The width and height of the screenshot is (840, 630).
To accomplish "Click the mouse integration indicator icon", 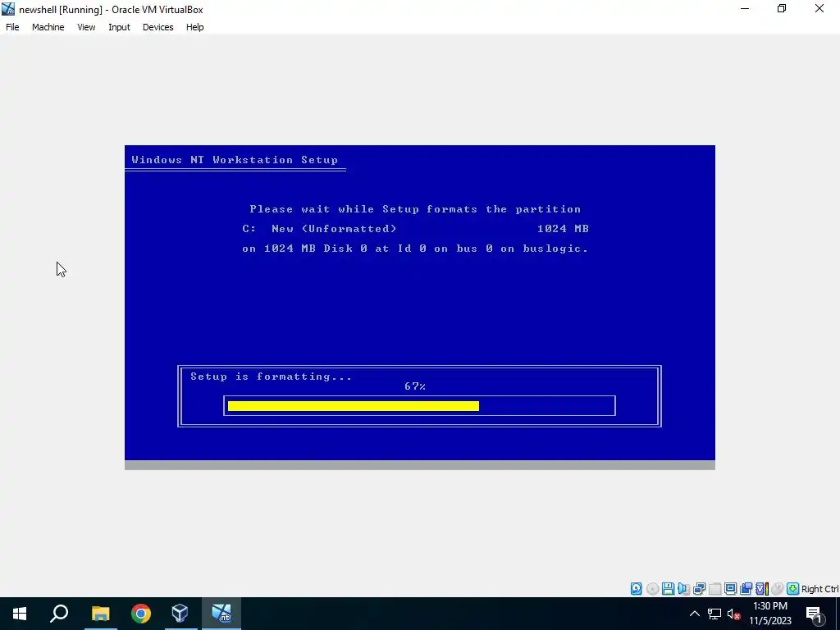I will pos(778,589).
